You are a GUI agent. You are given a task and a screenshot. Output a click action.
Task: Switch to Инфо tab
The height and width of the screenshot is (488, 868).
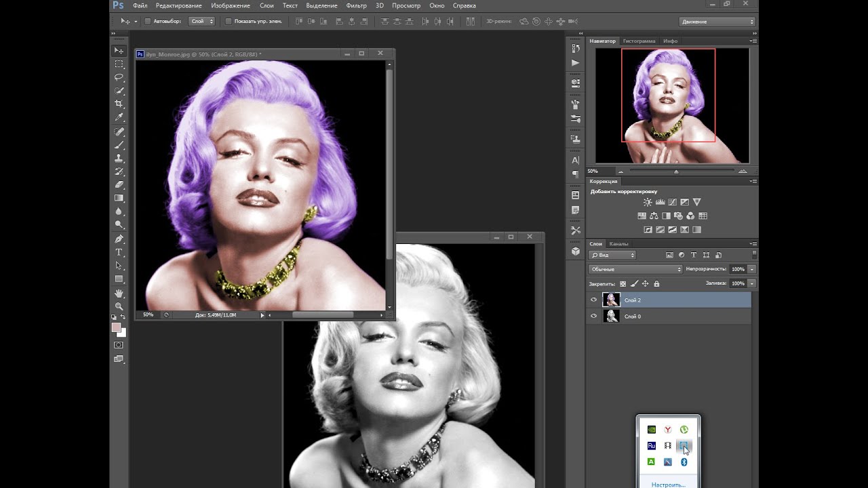pyautogui.click(x=671, y=41)
